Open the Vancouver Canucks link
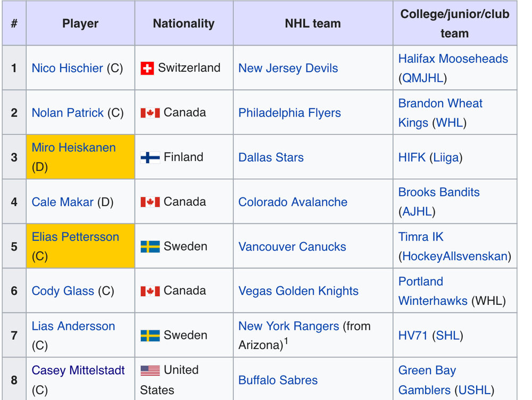532x400 pixels. (292, 247)
